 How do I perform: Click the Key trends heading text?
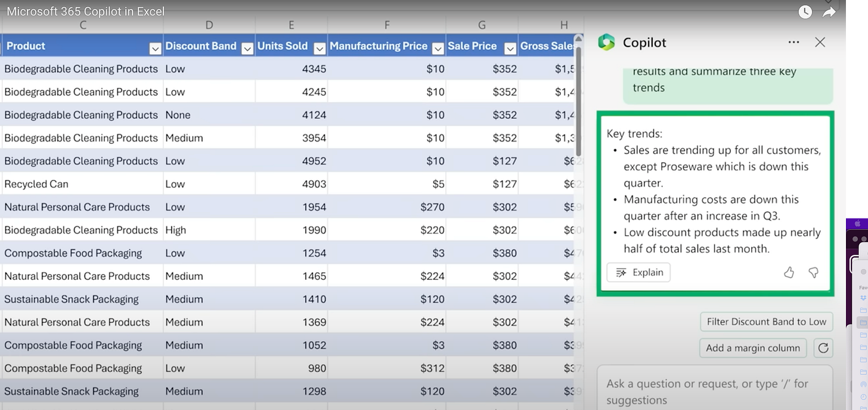tap(634, 134)
